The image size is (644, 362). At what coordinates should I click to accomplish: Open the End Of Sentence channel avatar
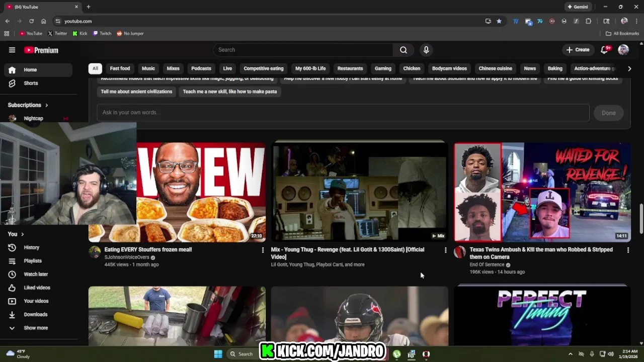point(460,252)
